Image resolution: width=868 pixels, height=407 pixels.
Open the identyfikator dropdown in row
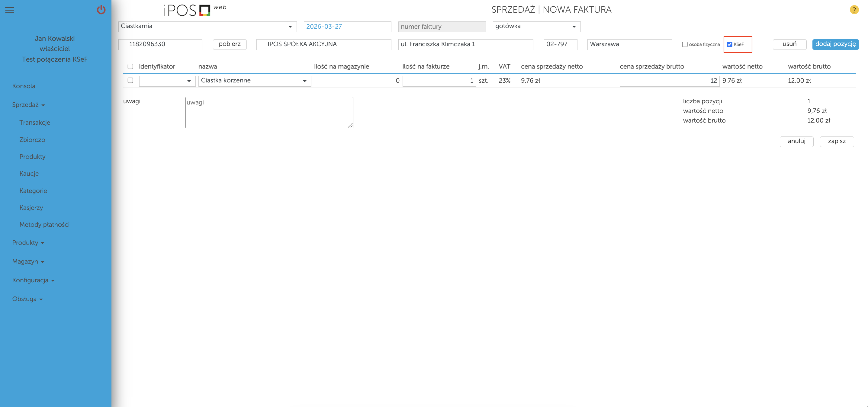pyautogui.click(x=167, y=81)
